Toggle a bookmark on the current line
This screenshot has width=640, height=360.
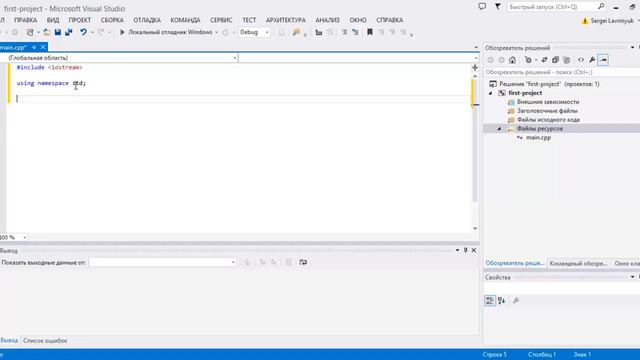tap(370, 32)
